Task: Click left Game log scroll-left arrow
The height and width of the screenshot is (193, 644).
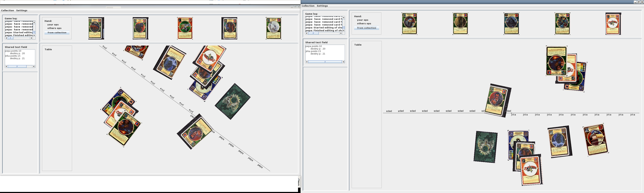Action: (6, 38)
